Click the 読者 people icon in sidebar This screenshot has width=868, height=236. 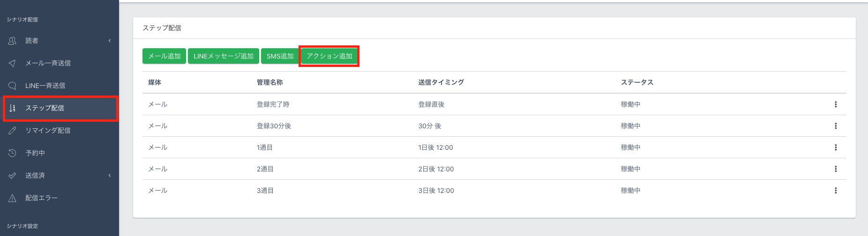tap(13, 41)
